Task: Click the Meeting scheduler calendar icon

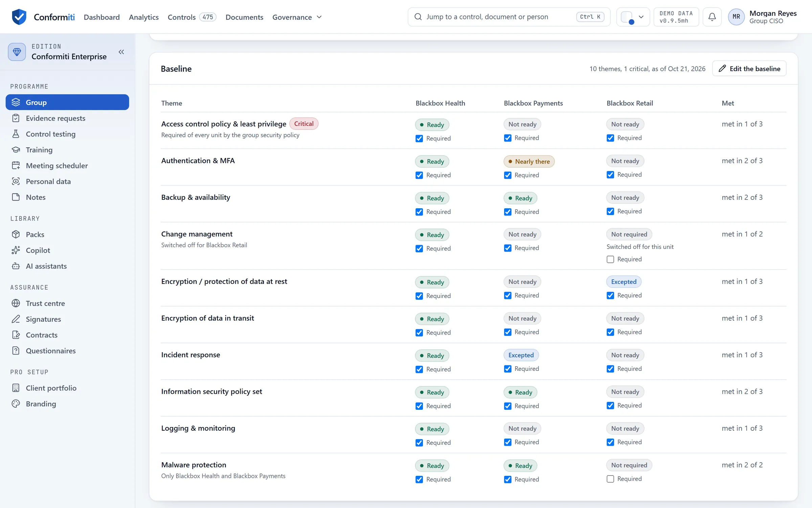Action: click(x=16, y=166)
